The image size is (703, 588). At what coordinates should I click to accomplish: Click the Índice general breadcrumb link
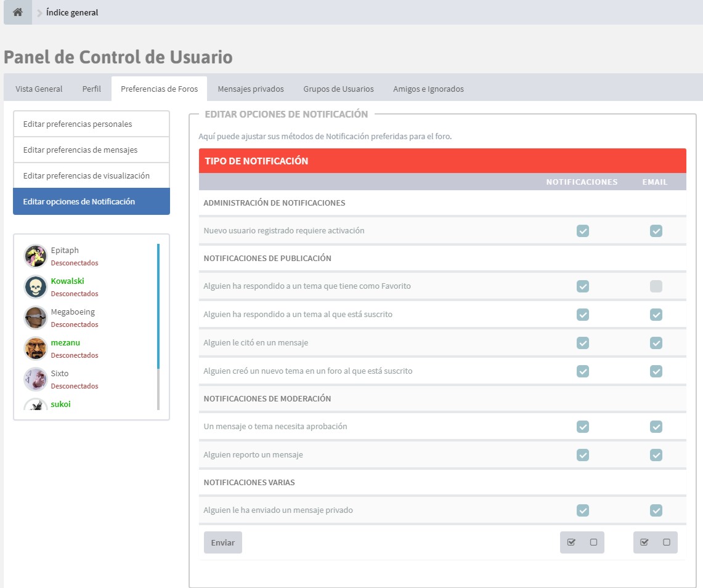(x=72, y=12)
